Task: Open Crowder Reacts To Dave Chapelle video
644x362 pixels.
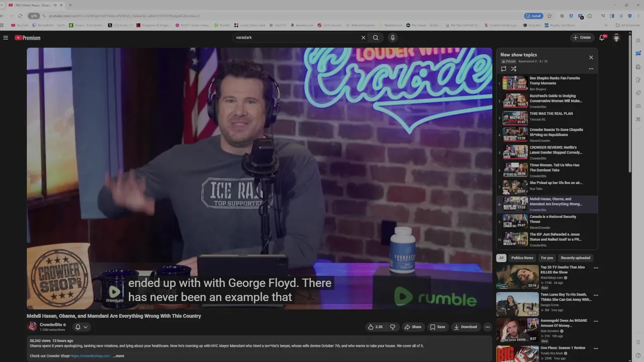Action: pyautogui.click(x=547, y=136)
